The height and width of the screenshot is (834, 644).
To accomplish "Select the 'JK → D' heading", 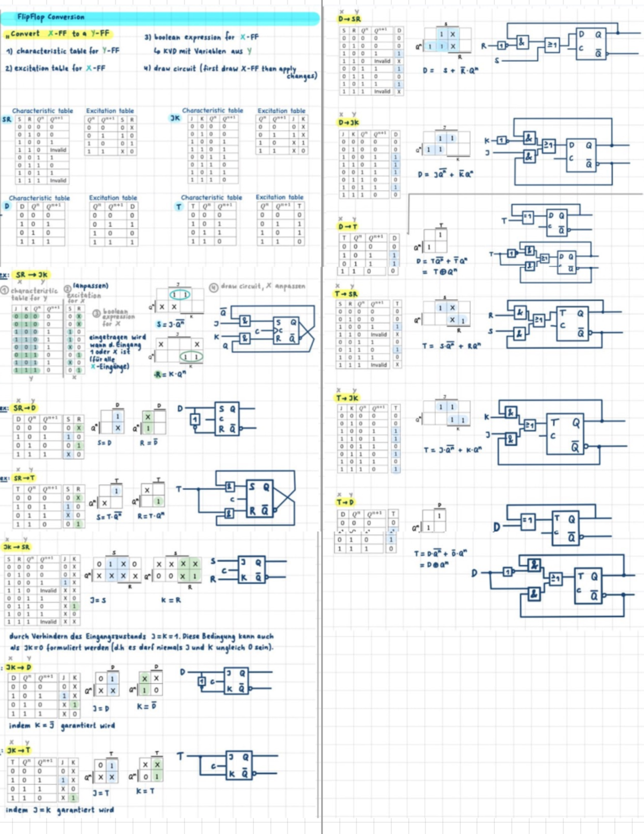I will pyautogui.click(x=19, y=667).
